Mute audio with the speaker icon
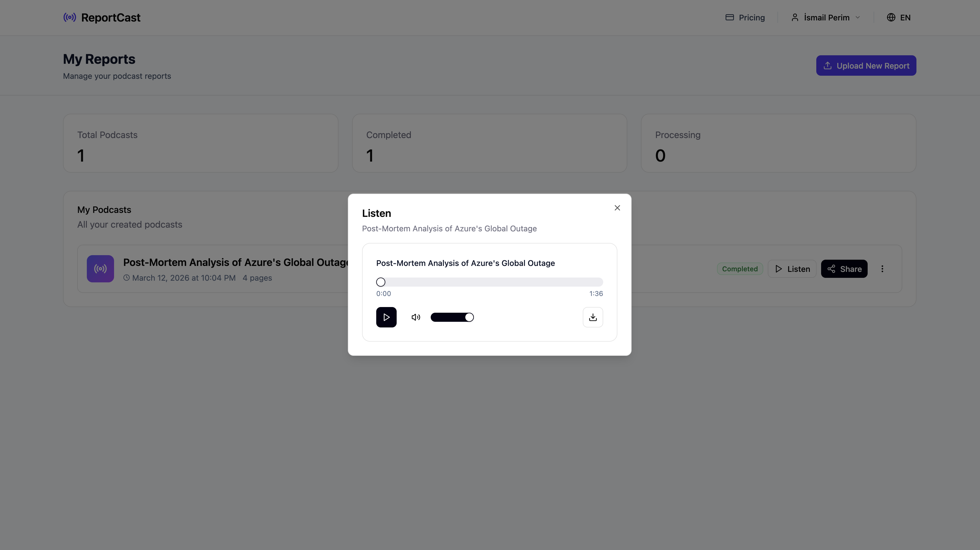This screenshot has height=550, width=980. (x=415, y=317)
